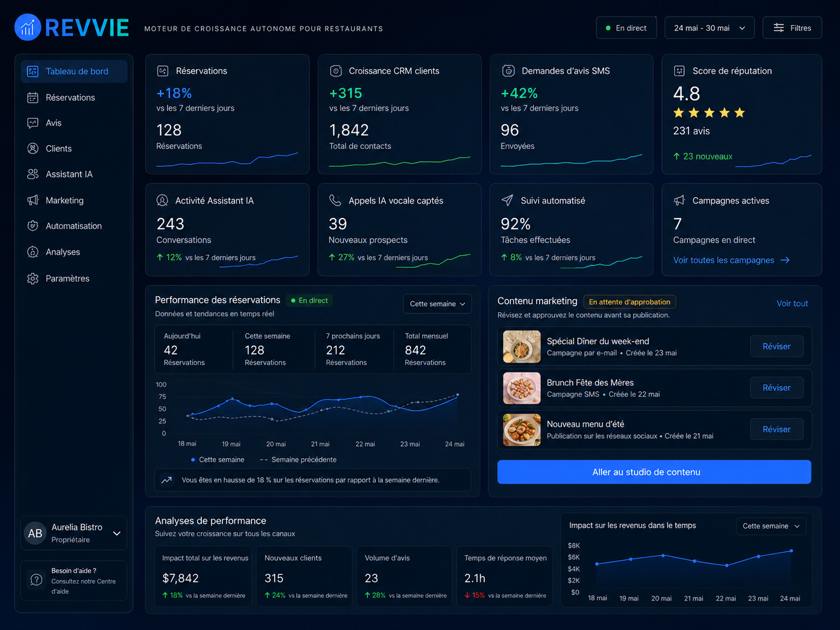
Task: Click the 7 prochains jours 212 stat
Action: [353, 349]
